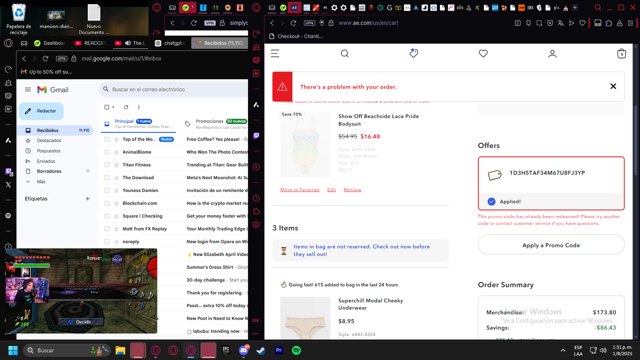
Task: Open the AE site hamburger menu
Action: point(275,53)
